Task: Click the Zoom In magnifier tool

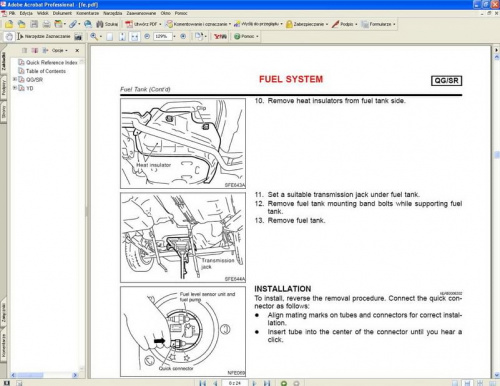Action: coord(94,36)
